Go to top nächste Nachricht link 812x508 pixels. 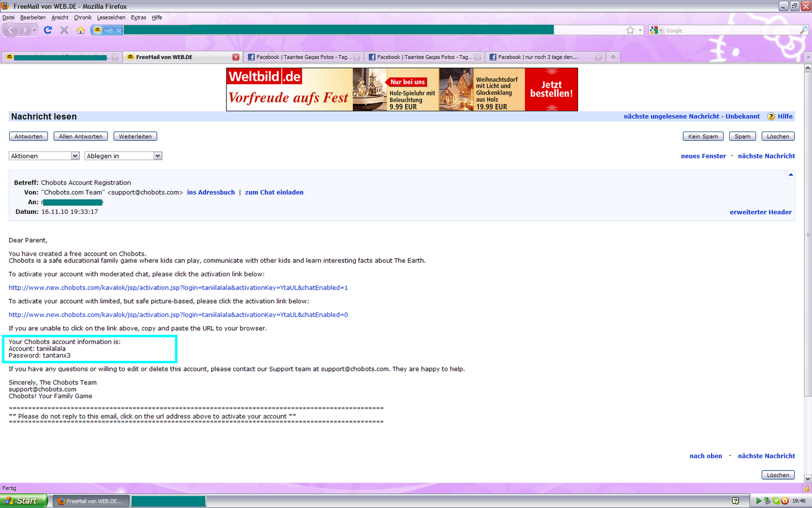point(766,156)
